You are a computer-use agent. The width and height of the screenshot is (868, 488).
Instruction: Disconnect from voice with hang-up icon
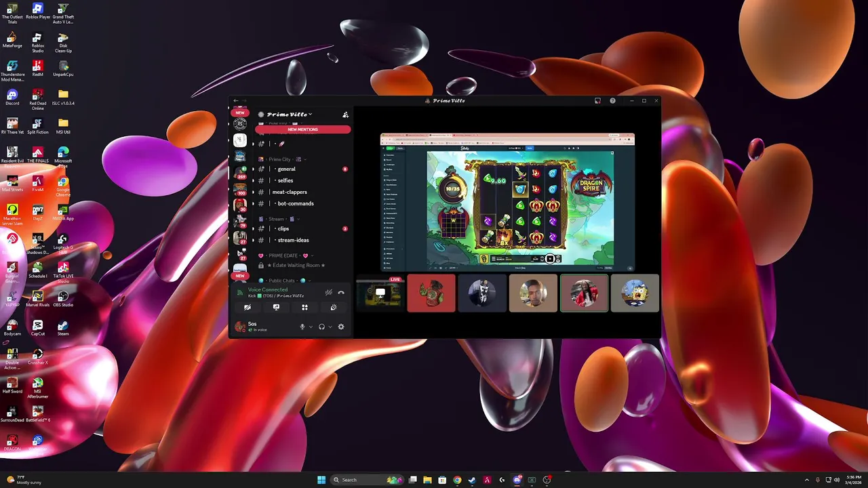pyautogui.click(x=341, y=292)
